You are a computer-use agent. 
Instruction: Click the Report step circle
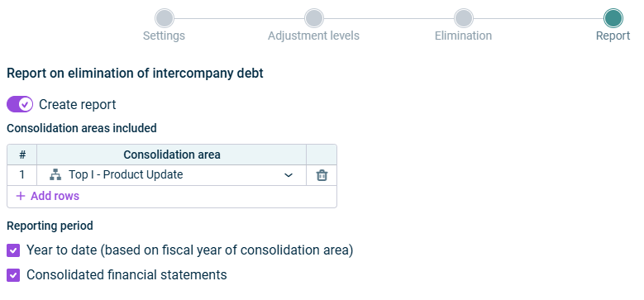(613, 18)
